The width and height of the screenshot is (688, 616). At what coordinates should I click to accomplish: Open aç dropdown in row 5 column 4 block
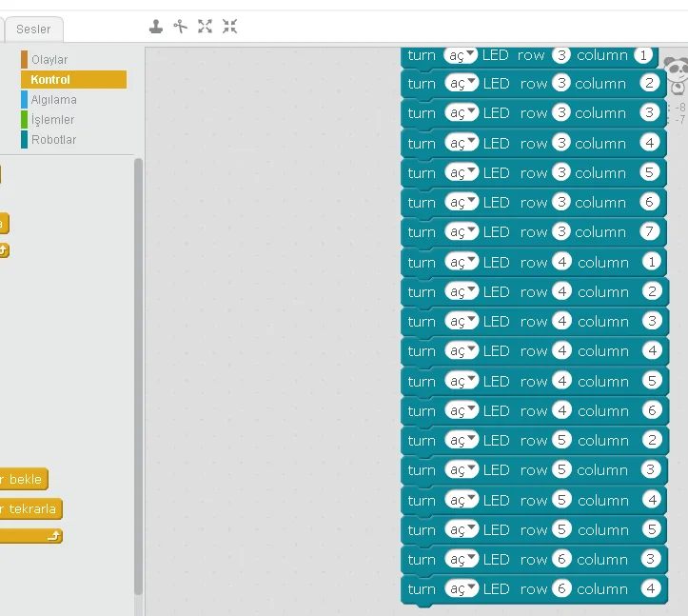(x=462, y=500)
